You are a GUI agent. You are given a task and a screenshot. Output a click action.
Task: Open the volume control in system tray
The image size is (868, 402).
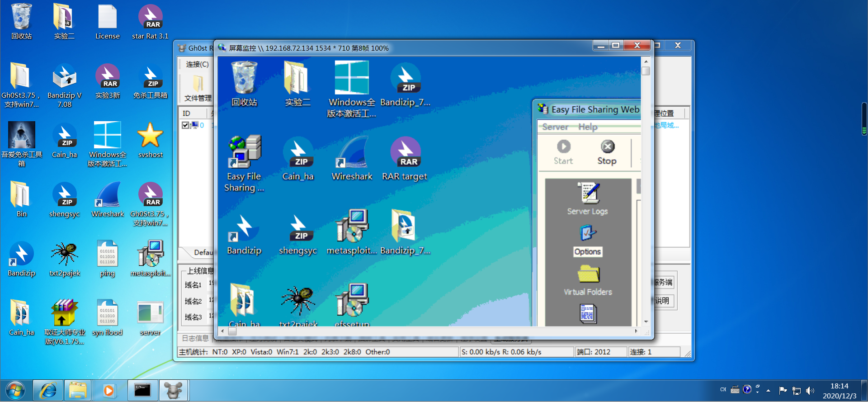click(810, 390)
